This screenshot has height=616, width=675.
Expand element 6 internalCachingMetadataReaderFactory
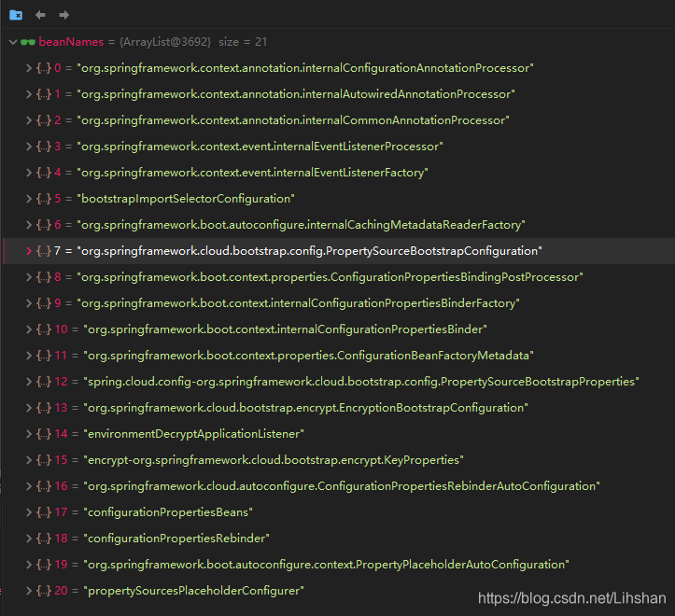29,225
